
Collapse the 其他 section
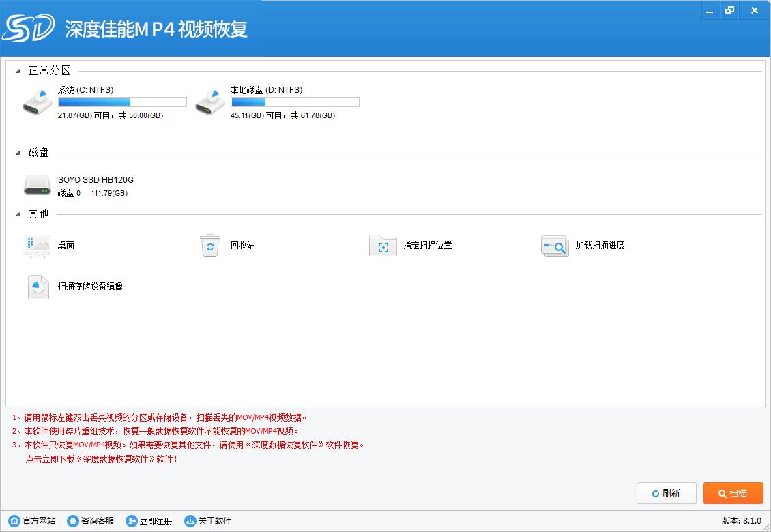point(18,215)
